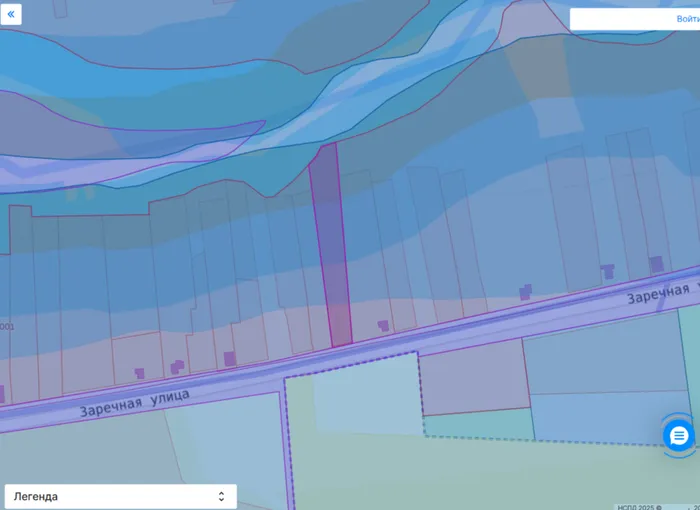This screenshot has height=510, width=700.
Task: Click the small building at far left edge
Action: 2,393
